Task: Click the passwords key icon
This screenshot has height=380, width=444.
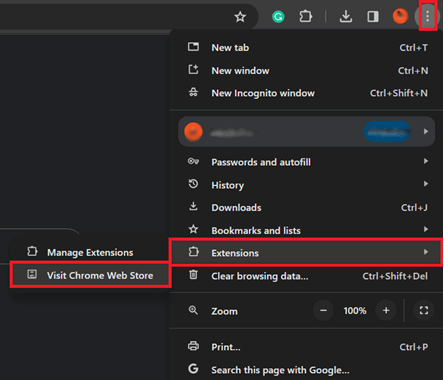Action: click(x=193, y=161)
